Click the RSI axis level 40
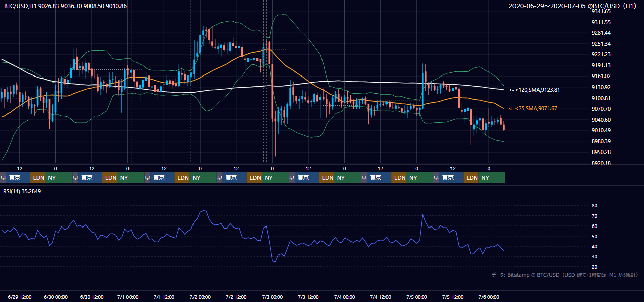This screenshot has height=302, width=644. point(594,247)
